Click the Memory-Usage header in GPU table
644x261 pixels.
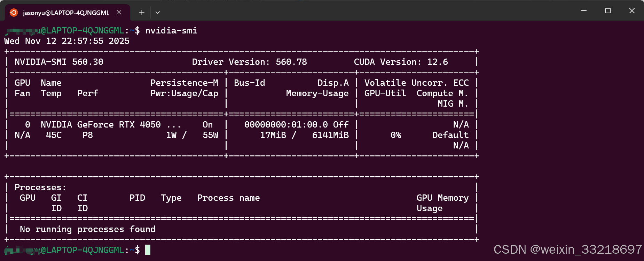coord(317,93)
